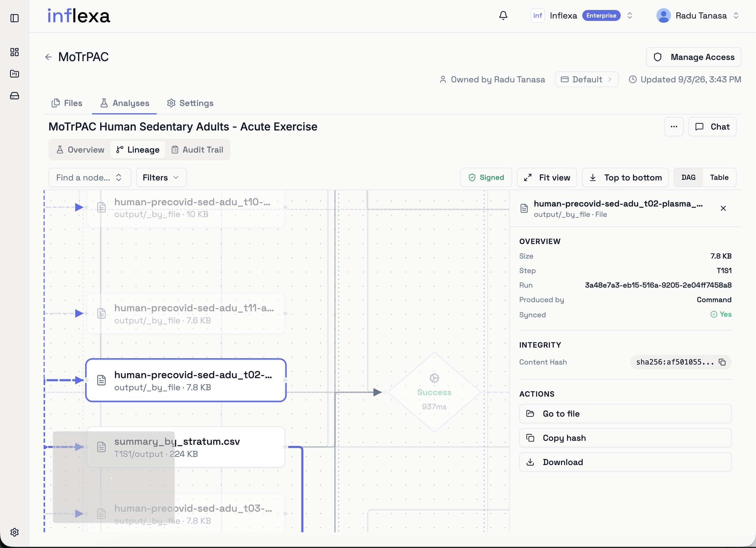Switch to the Lineage sub-tab
Screen dimensions: 756x548
tap(138, 150)
